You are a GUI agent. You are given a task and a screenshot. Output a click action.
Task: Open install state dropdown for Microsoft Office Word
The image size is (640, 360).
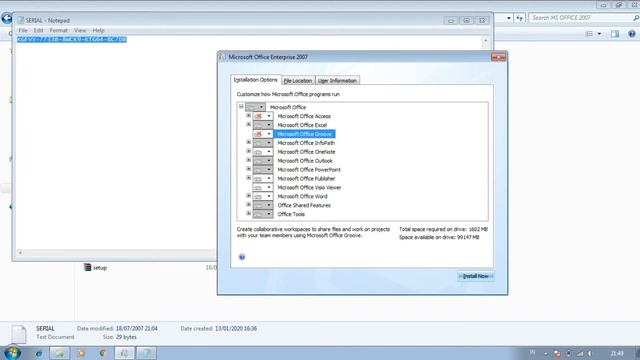263,196
